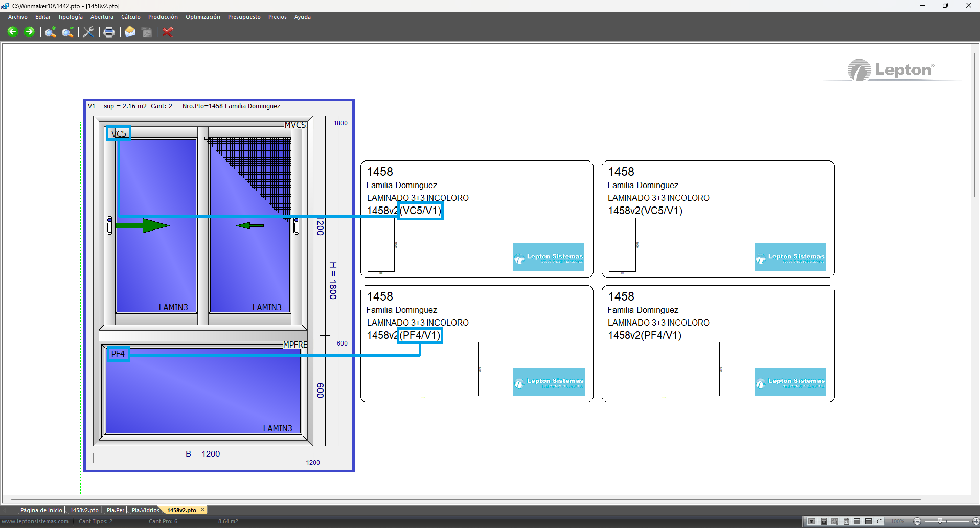980x528 pixels.
Task: Click the zoom out magnifier icon
Action: pos(67,32)
